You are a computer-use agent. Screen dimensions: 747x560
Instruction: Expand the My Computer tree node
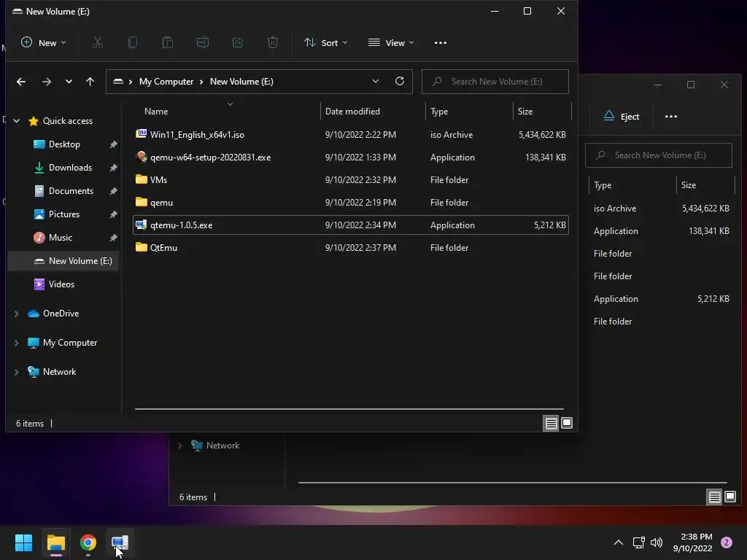click(x=17, y=343)
